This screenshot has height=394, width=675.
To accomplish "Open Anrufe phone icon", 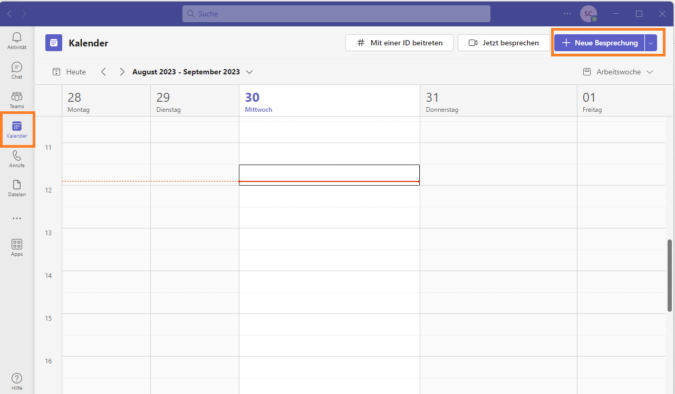I will (17, 159).
